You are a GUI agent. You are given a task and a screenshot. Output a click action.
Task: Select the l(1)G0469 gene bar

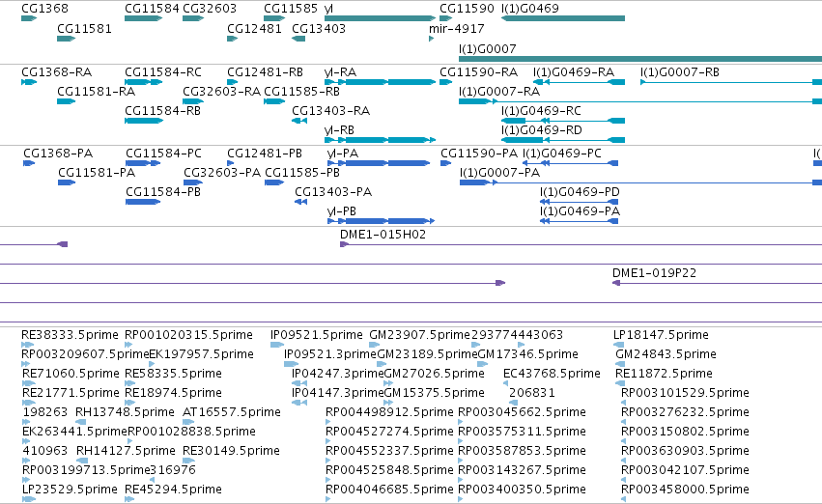(x=563, y=18)
